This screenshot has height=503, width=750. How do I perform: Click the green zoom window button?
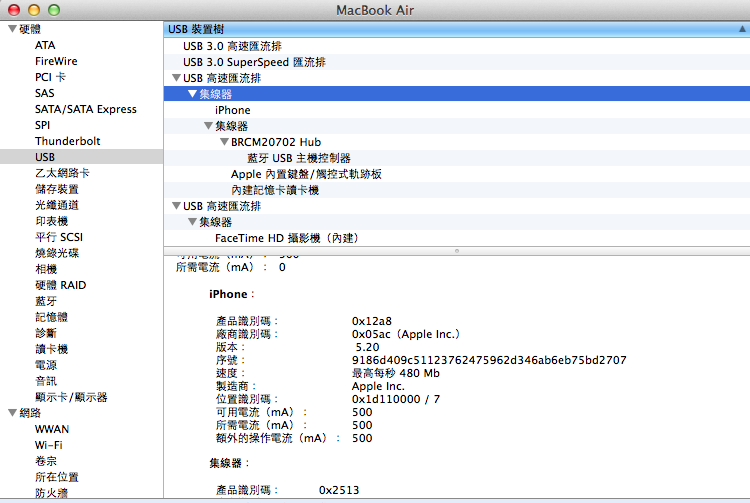pos(54,10)
